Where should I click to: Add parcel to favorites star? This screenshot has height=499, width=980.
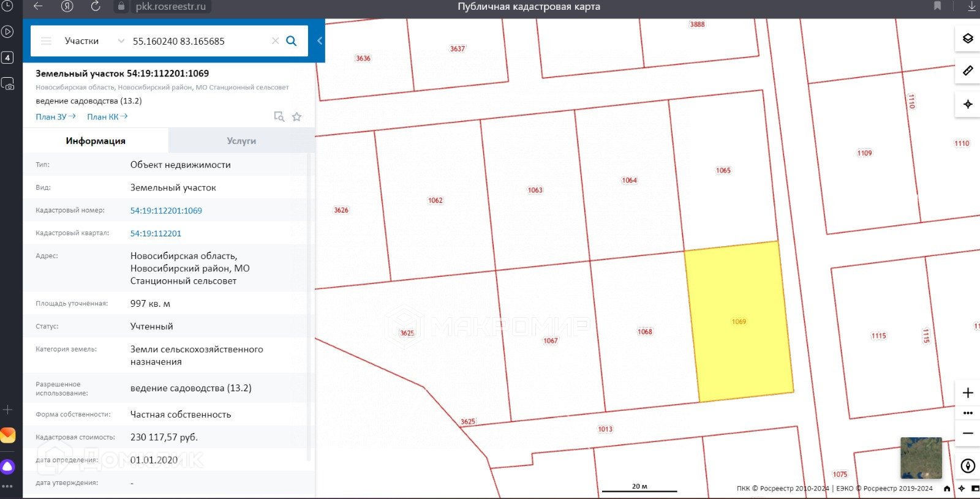[x=297, y=117]
